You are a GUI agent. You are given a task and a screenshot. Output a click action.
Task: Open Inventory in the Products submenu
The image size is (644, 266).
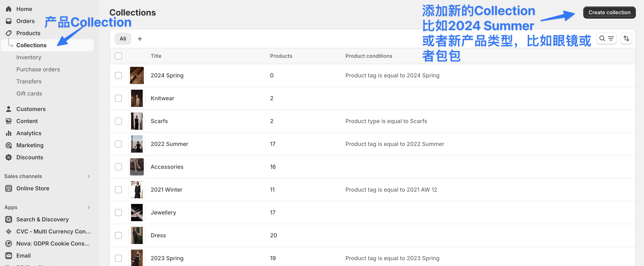29,57
